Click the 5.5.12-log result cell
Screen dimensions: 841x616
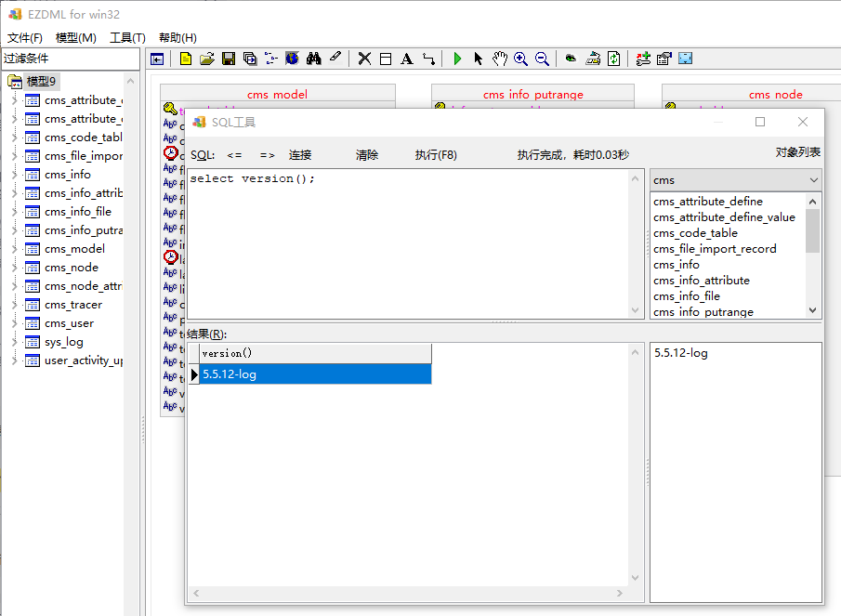point(315,374)
